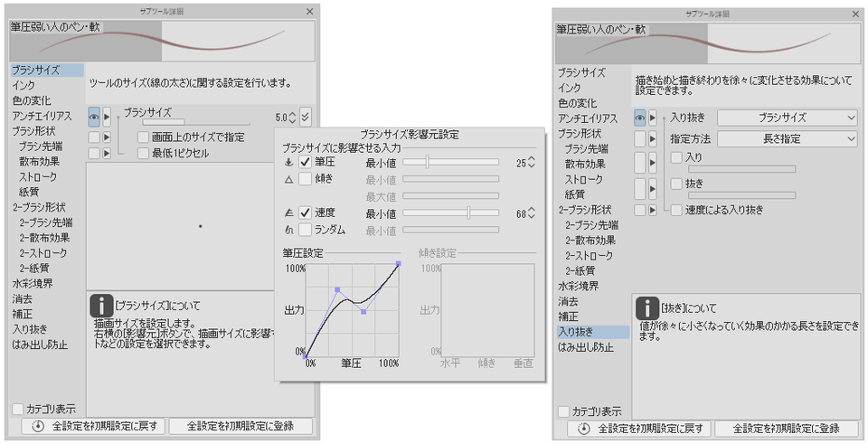
Task: Expand the arrow on the 最低1ピクセル row
Action: click(x=107, y=153)
